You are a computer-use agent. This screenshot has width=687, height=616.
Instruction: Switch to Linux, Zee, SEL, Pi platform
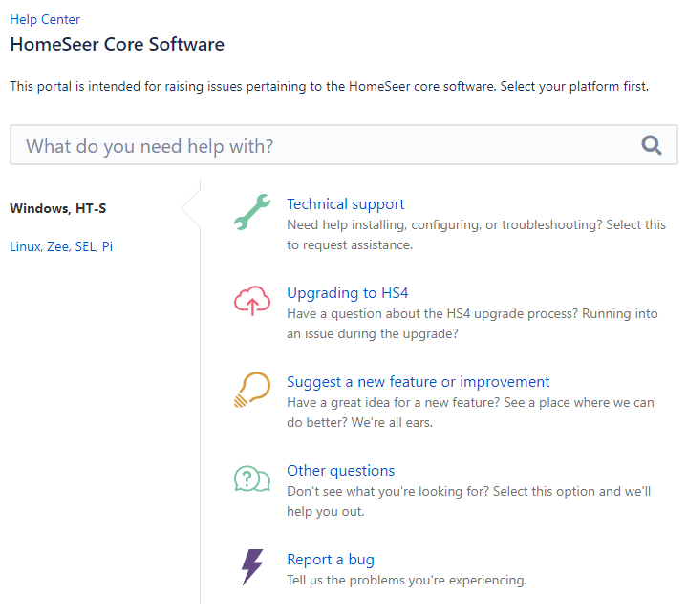[61, 246]
